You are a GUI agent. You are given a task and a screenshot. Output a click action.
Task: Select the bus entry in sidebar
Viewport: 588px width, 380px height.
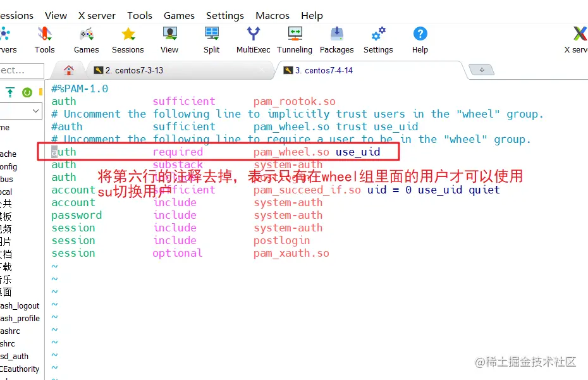[x=6, y=180]
